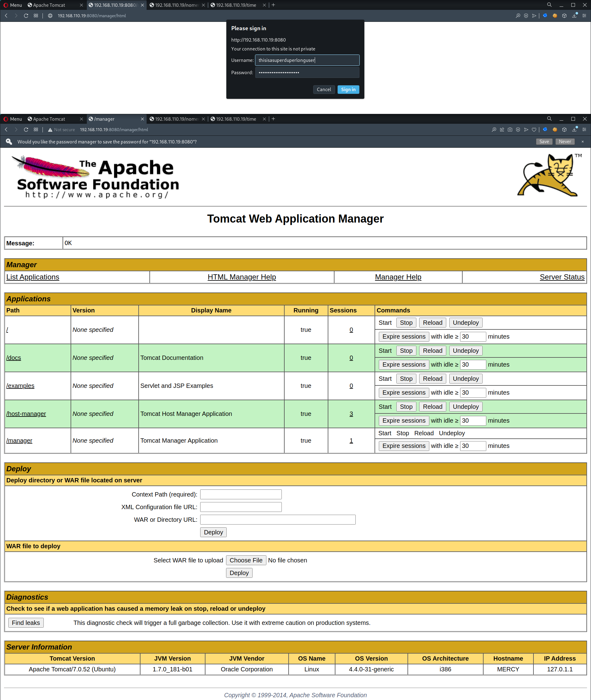Screen dimensions: 591x700
Task: Click Context Path (required) input field
Action: [241, 494]
